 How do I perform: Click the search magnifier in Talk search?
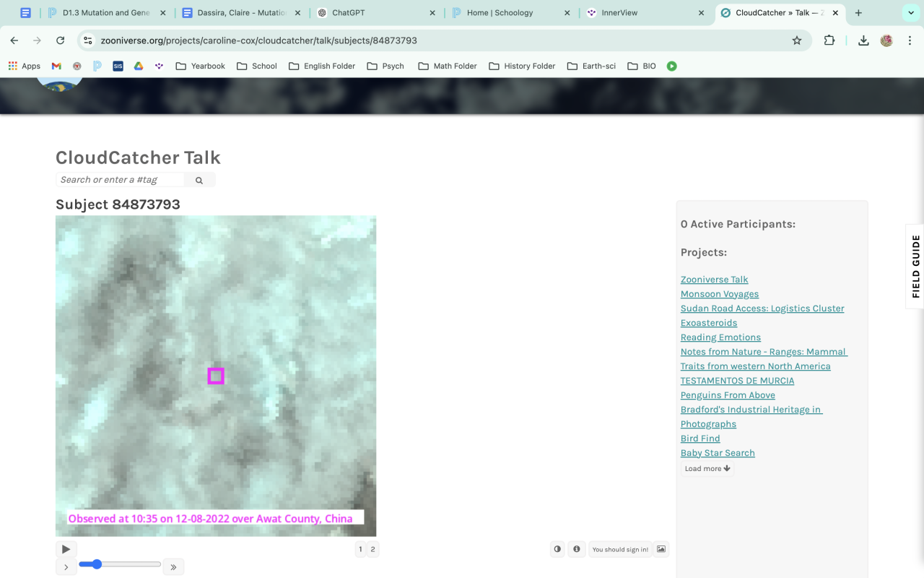(199, 180)
